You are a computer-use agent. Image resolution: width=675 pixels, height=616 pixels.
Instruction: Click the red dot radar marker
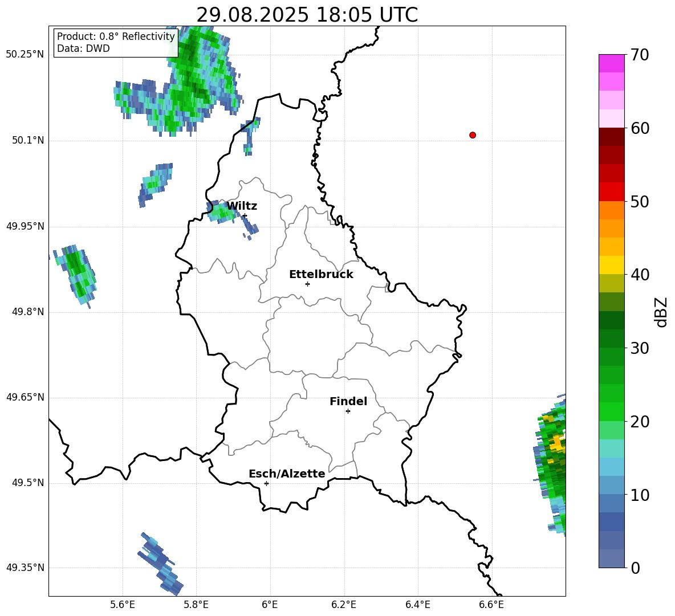(473, 135)
